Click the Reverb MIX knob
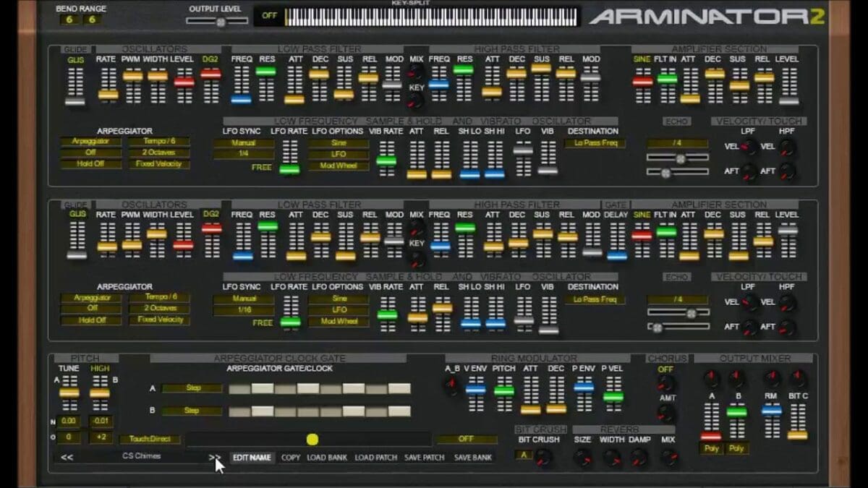 point(669,457)
